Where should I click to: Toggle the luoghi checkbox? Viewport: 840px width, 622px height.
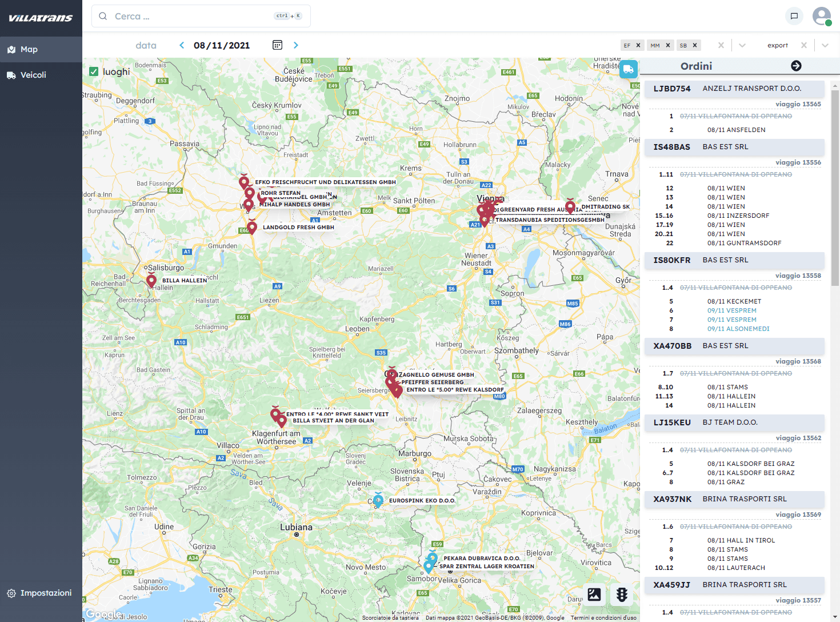point(94,71)
